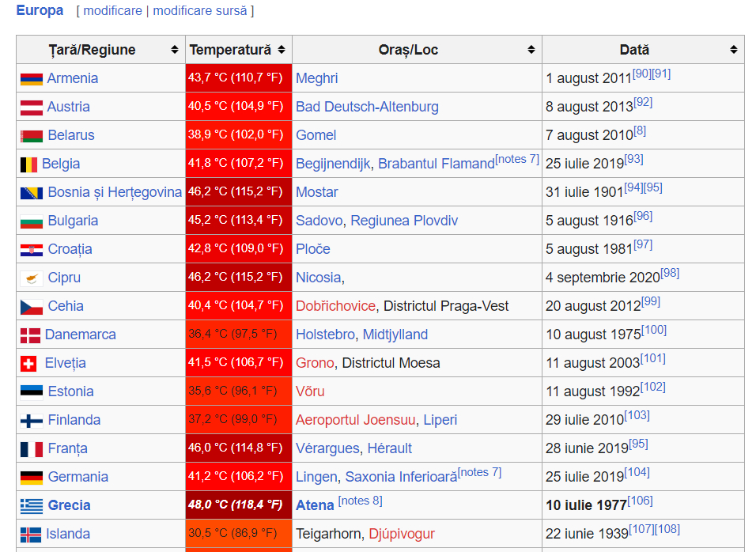This screenshot has width=756, height=552.
Task: Open the red Dobřichovice link
Action: point(335,306)
